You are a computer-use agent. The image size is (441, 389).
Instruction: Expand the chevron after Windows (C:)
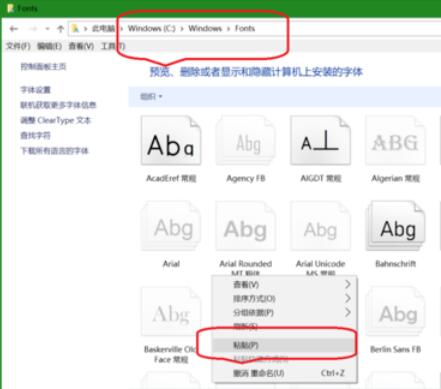[182, 29]
